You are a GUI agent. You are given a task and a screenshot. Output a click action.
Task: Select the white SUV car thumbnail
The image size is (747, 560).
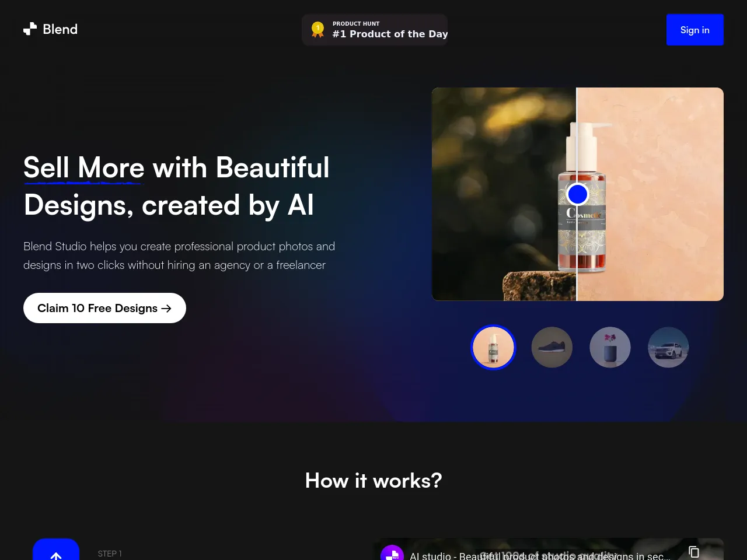pos(669,347)
